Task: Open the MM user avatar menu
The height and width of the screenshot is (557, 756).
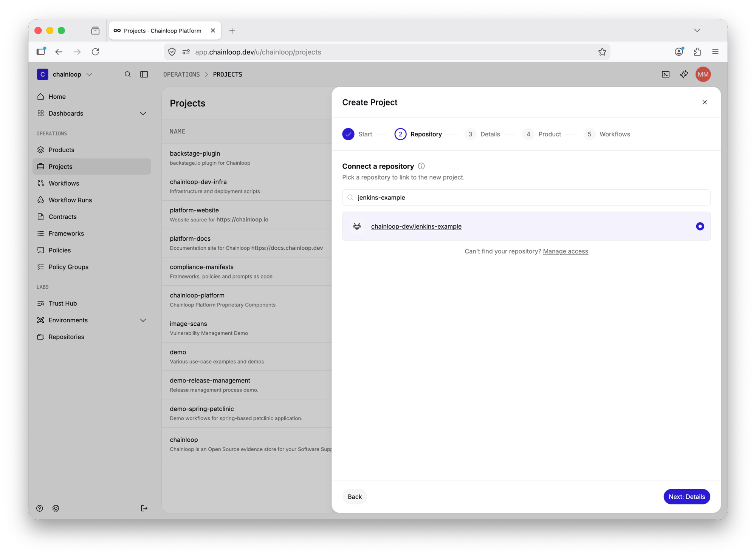Action: pos(703,74)
